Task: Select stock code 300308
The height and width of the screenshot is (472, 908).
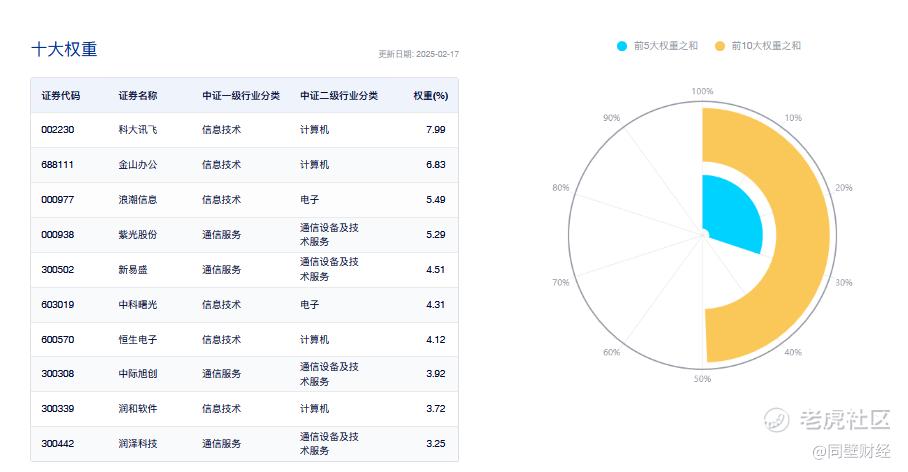Action: (58, 374)
